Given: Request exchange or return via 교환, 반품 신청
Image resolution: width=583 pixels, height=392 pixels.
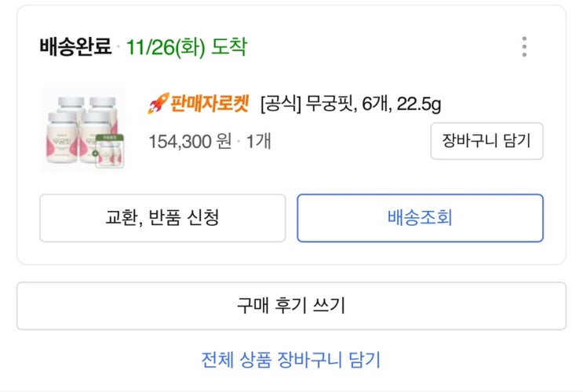Looking at the screenshot, I should [162, 218].
